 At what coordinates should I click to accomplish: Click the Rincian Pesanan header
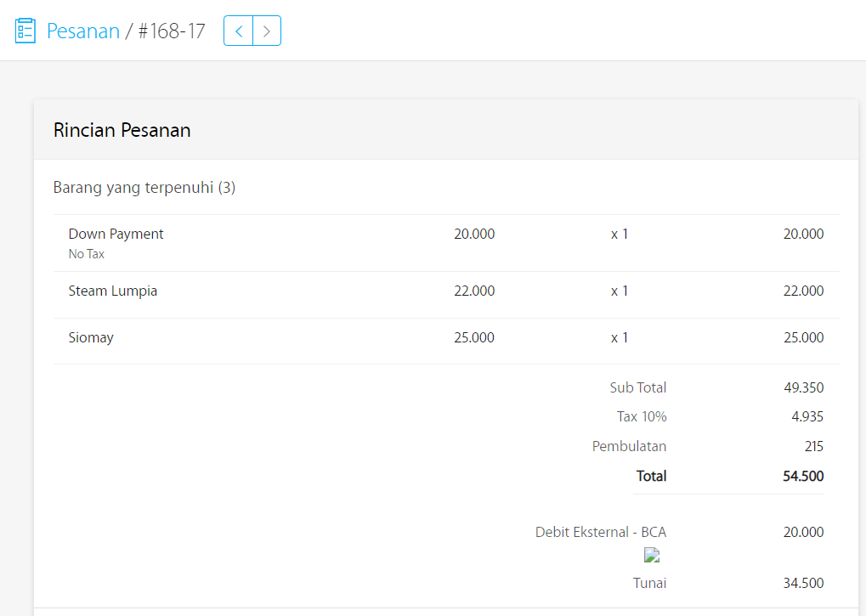click(x=122, y=130)
